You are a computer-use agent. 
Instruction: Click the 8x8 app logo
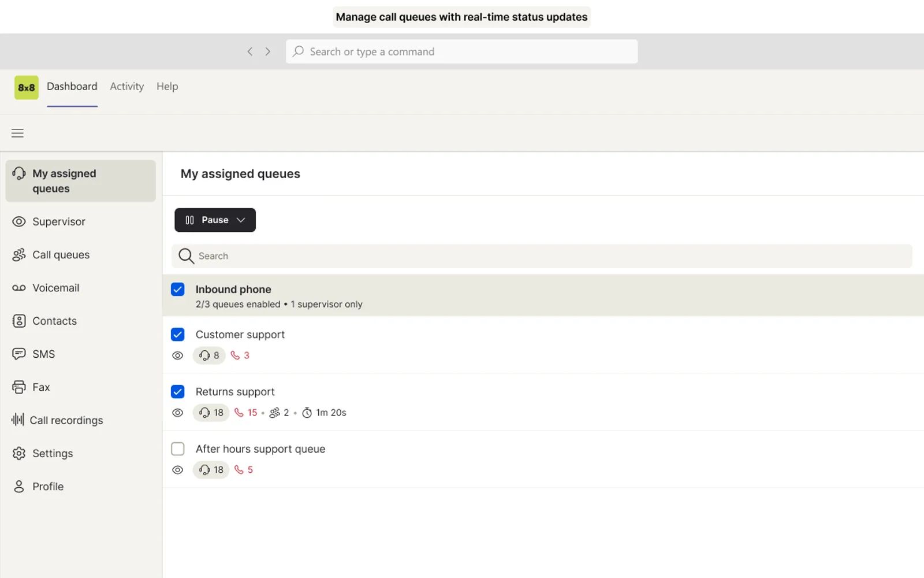(27, 87)
